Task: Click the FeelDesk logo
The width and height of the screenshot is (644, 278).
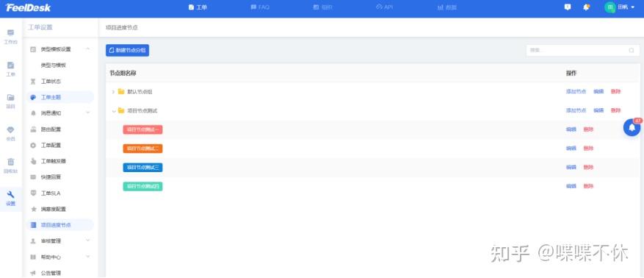Action: pyautogui.click(x=28, y=7)
